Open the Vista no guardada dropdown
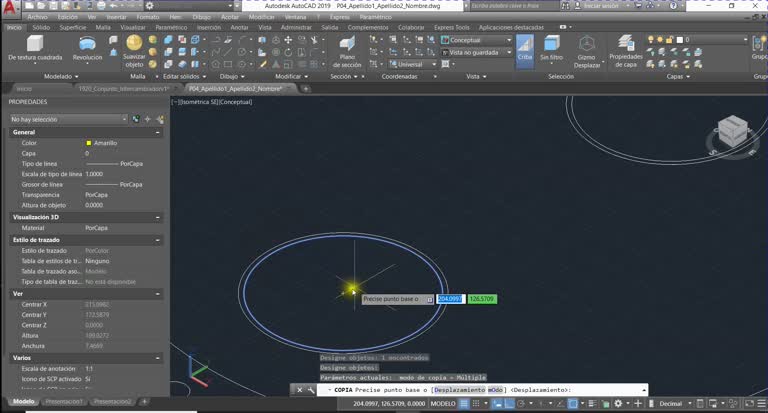768x413 pixels. pos(476,52)
